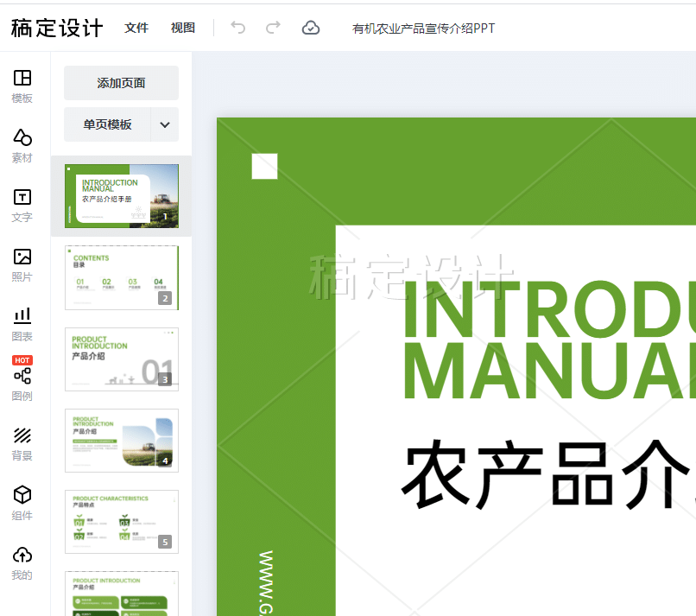The width and height of the screenshot is (696, 616).
Task: Expand the 单页模板 dropdown arrow
Action: [x=165, y=124]
